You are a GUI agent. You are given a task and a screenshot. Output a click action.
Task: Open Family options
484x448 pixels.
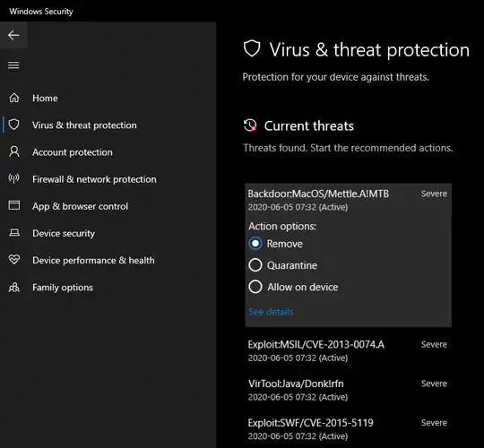point(63,288)
